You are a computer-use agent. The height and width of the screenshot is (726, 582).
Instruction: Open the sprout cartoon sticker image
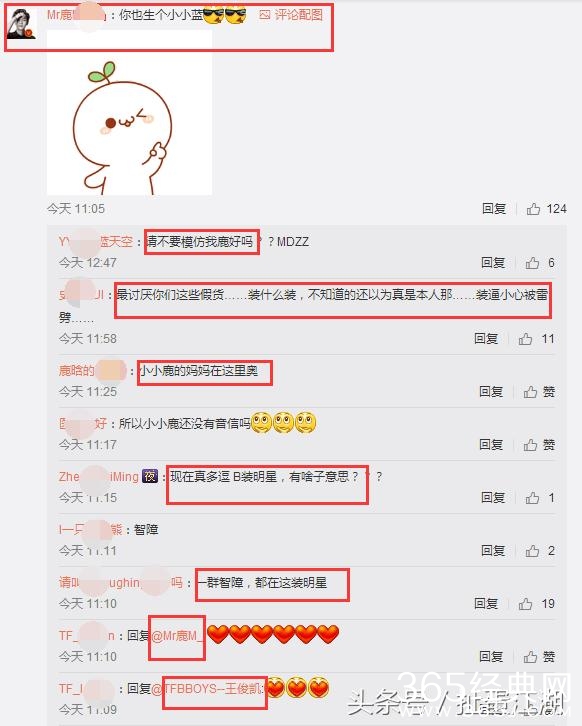tap(130, 113)
